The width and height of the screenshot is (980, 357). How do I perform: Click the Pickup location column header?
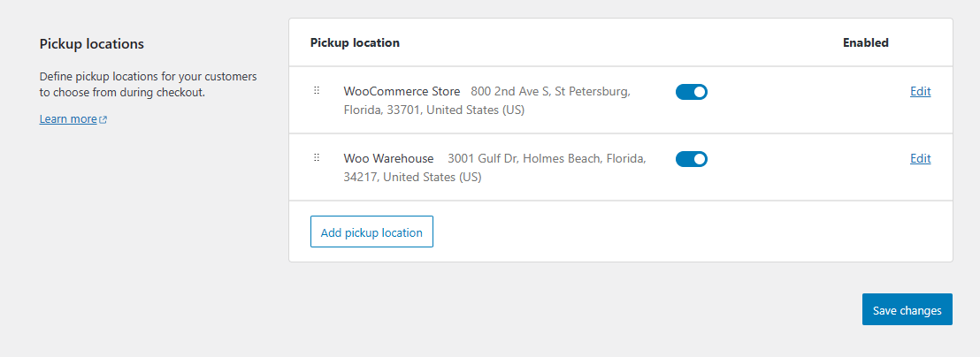coord(355,43)
